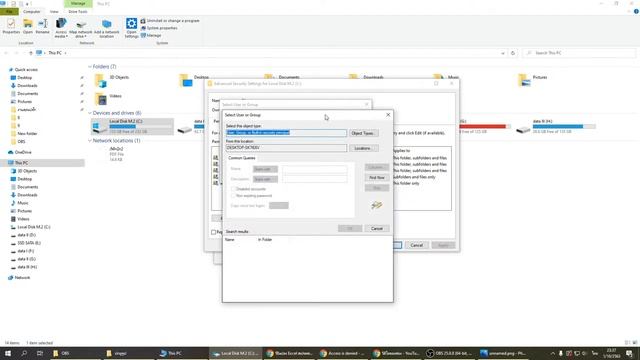Click Manage in the ribbon System group
The image size is (640, 360).
(x=151, y=36)
